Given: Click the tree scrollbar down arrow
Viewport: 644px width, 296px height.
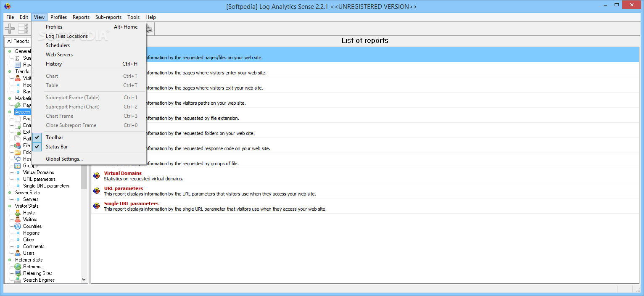Looking at the screenshot, I should [84, 280].
